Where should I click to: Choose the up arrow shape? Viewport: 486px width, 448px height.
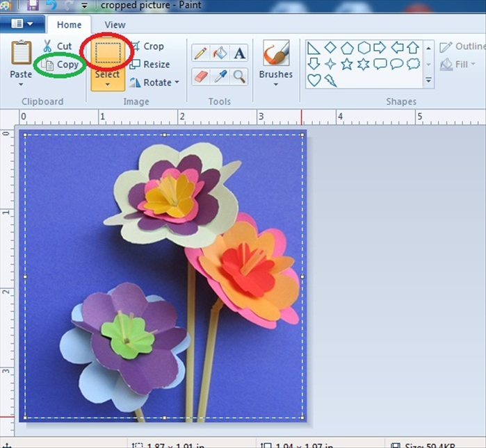click(413, 48)
